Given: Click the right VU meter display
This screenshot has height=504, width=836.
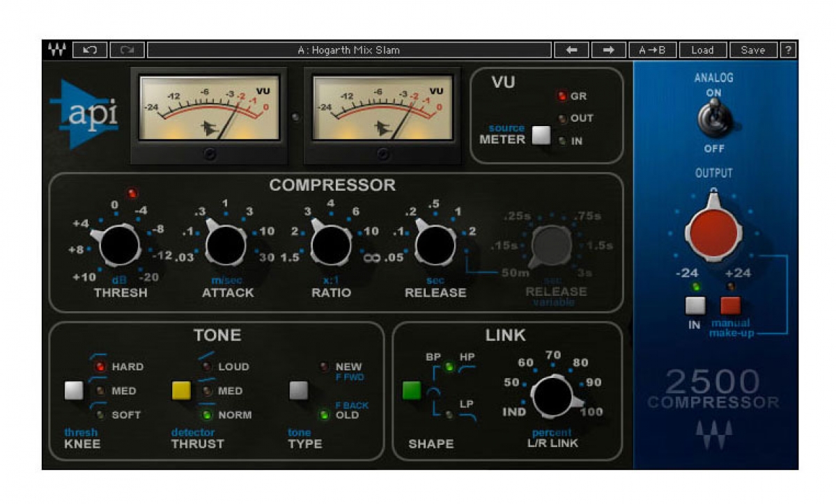Looking at the screenshot, I should (x=382, y=108).
